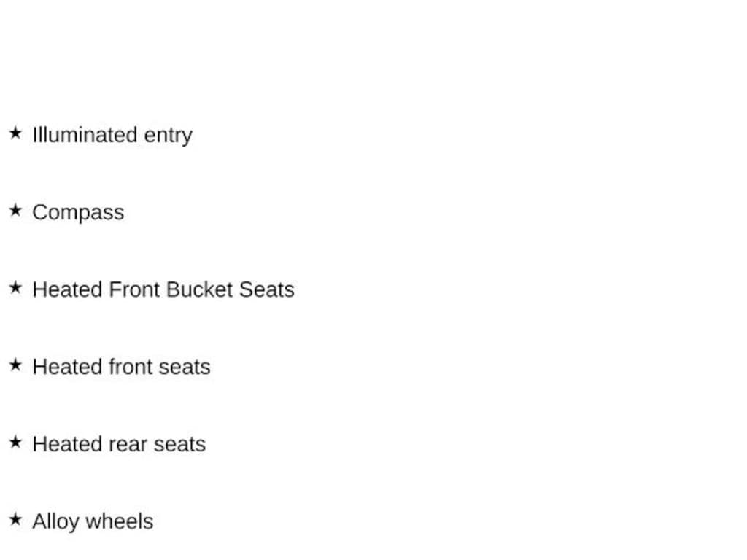Click the word Seats after Bucket
Screen dimensions: 747x560
tap(266, 289)
